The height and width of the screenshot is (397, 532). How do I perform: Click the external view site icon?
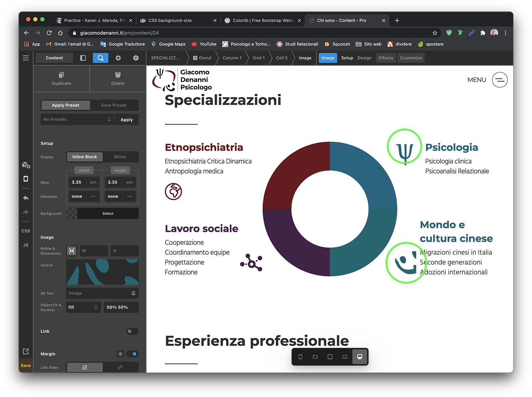26,351
